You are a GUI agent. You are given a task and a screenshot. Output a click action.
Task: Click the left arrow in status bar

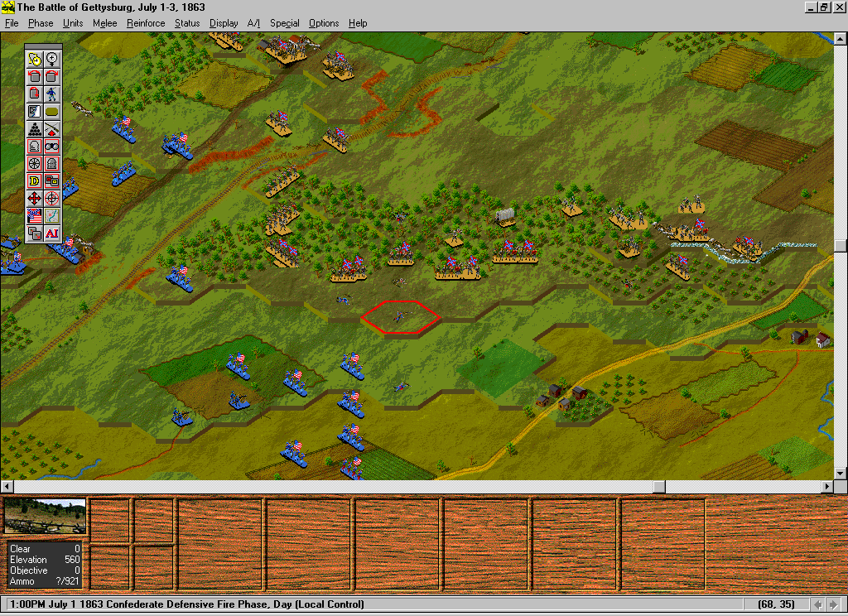pyautogui.click(x=818, y=604)
